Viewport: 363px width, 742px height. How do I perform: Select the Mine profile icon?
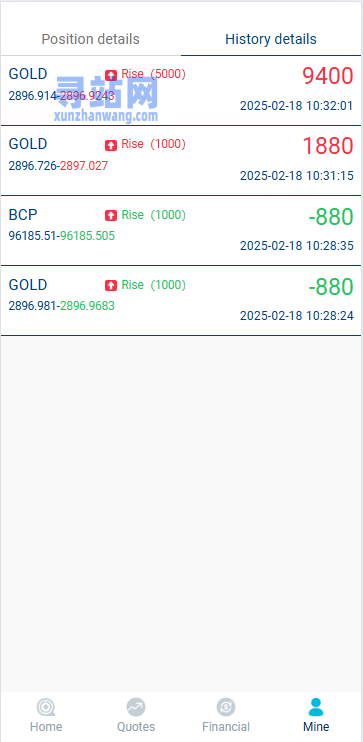click(x=316, y=707)
